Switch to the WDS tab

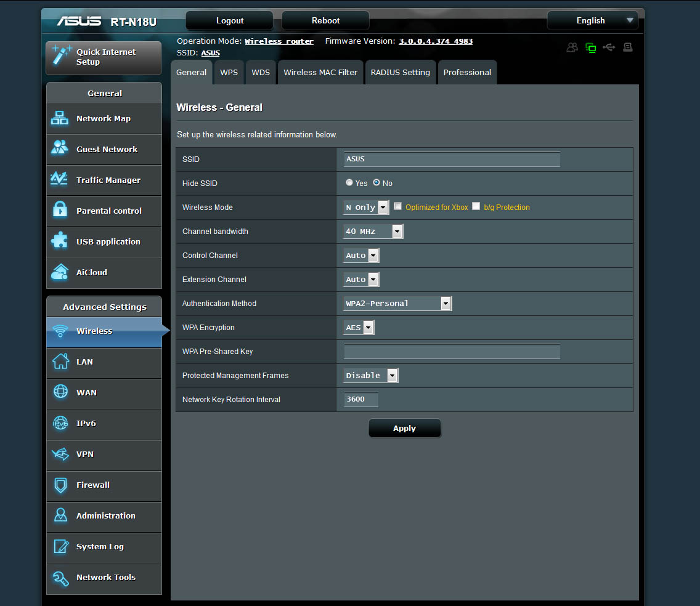coord(261,72)
